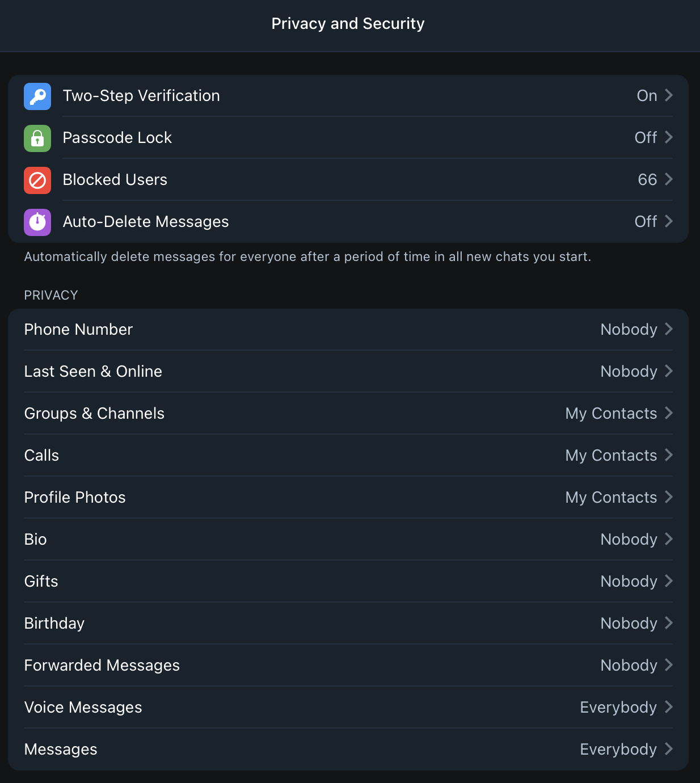Click the blue key Two-Step Verification icon
This screenshot has width=700, height=783.
coord(37,96)
